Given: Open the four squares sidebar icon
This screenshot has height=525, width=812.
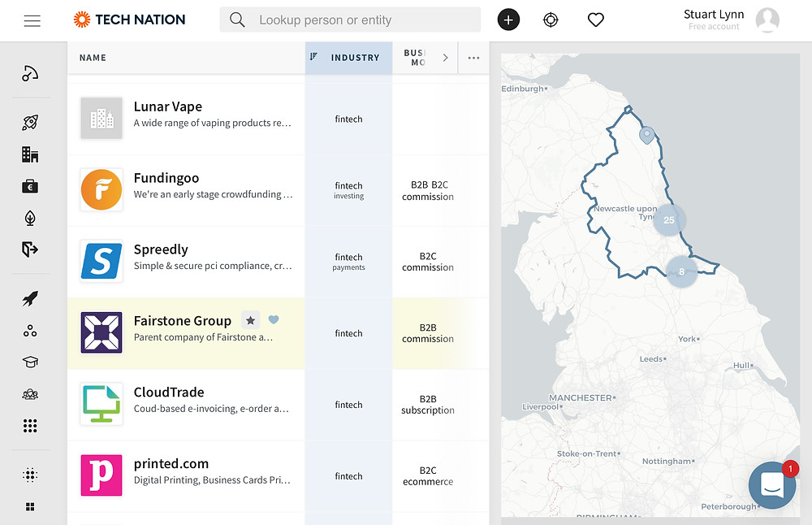Looking at the screenshot, I should [30, 507].
